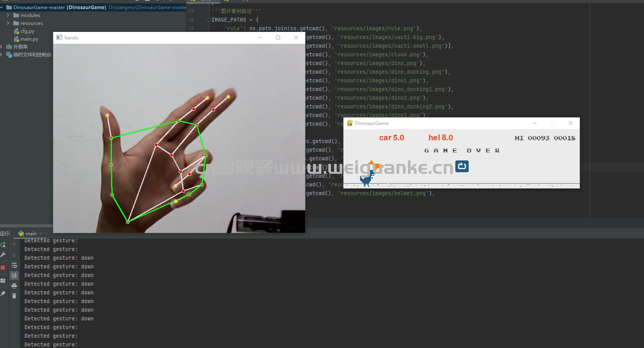Close the DinosaurGame window

pos(570,123)
